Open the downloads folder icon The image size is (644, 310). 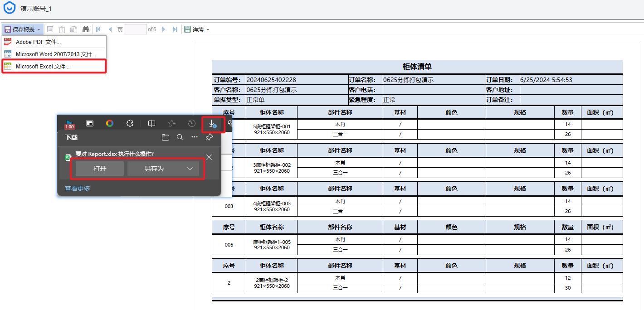tap(166, 137)
